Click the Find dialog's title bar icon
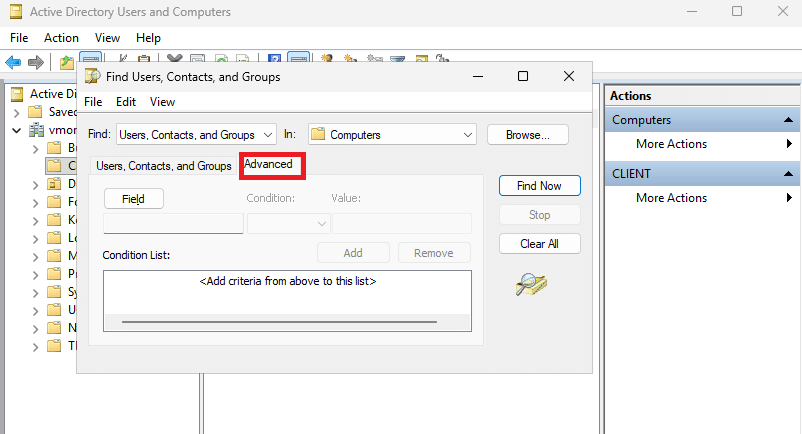 click(x=93, y=76)
